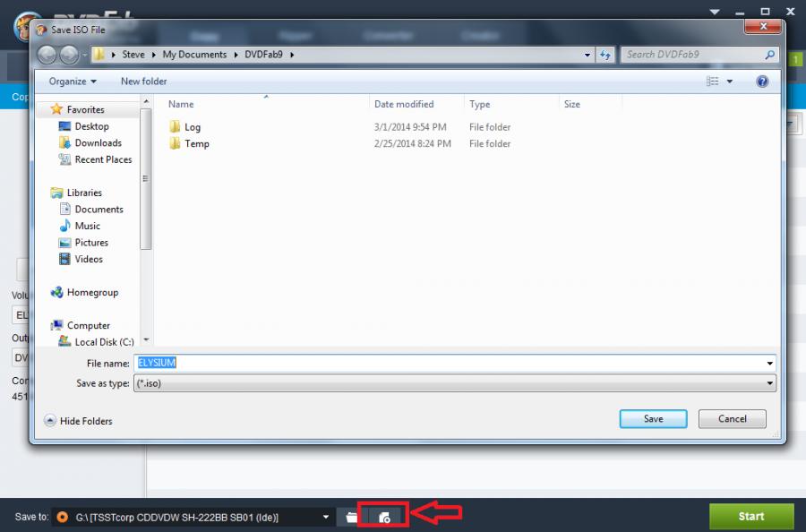Select Computer in navigation pane
The image size is (806, 532).
pyautogui.click(x=88, y=325)
